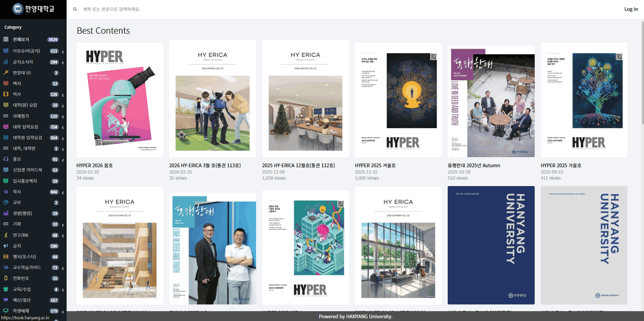Click the Log in link

pos(631,9)
